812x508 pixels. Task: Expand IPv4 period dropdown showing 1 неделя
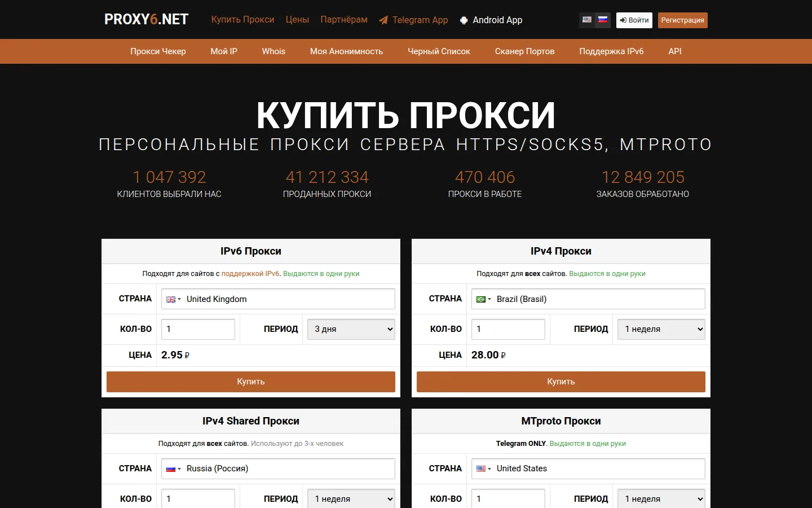[x=661, y=329]
